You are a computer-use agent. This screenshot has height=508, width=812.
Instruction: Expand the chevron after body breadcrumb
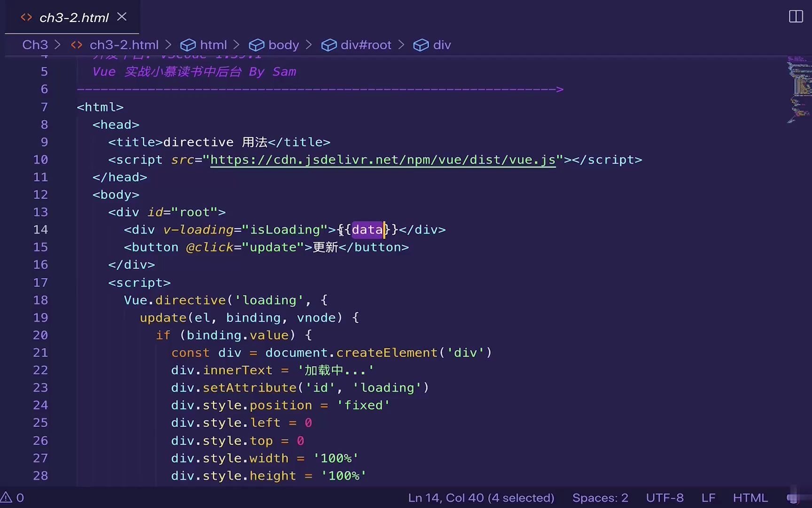point(309,45)
